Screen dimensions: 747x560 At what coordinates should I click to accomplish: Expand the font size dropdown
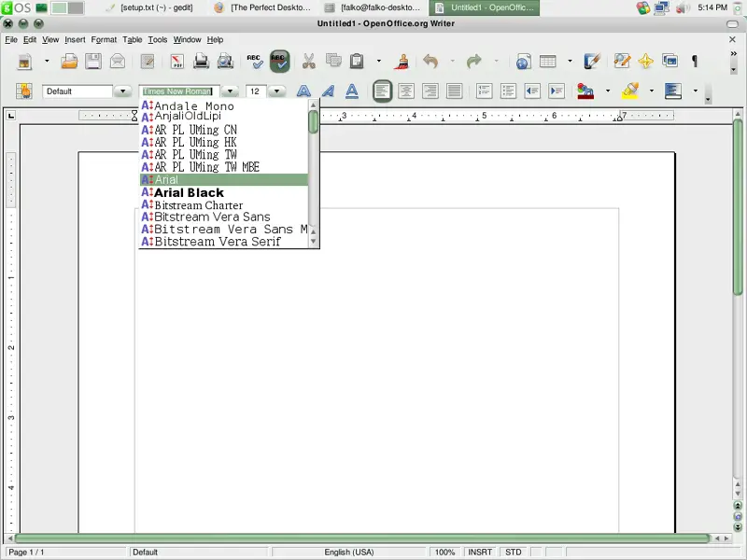click(276, 91)
